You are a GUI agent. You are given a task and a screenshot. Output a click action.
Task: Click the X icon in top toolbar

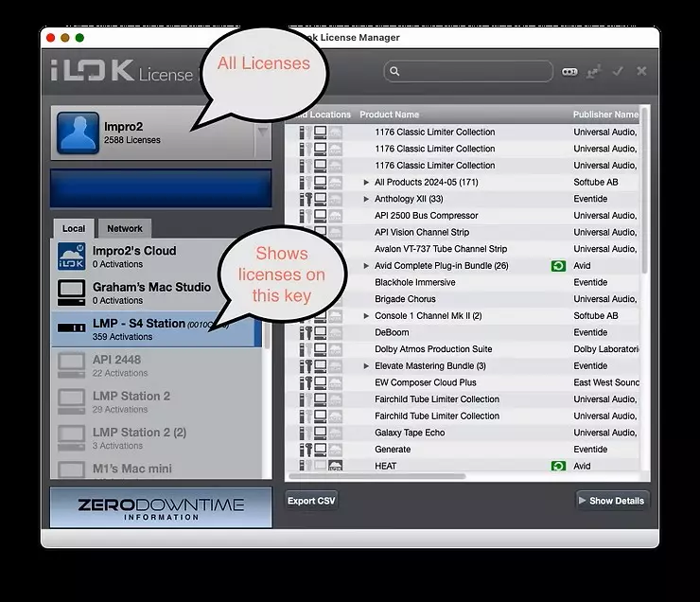(641, 71)
